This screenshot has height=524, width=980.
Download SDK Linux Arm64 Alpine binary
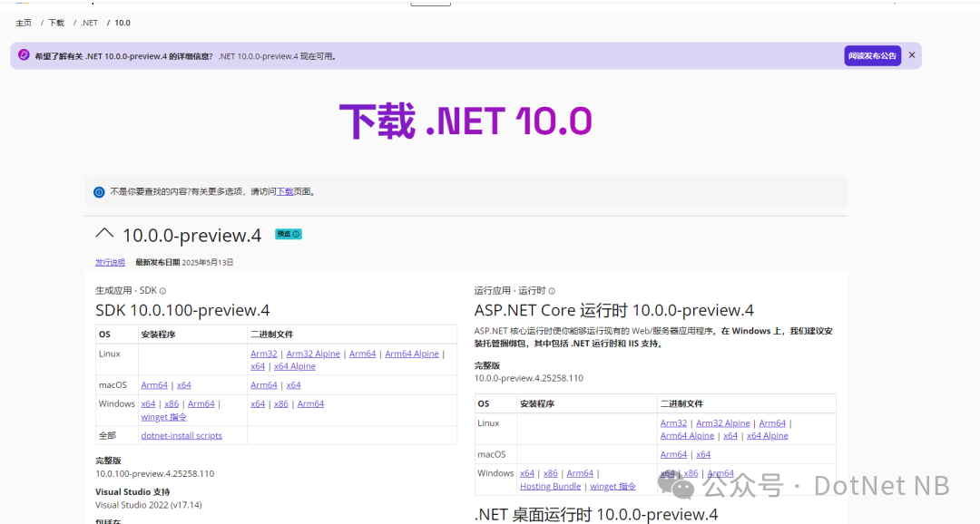coord(412,354)
